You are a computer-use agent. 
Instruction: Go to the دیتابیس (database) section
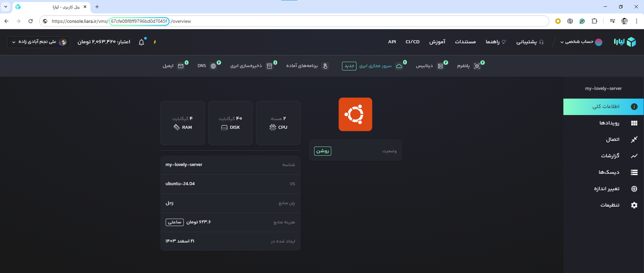click(428, 66)
